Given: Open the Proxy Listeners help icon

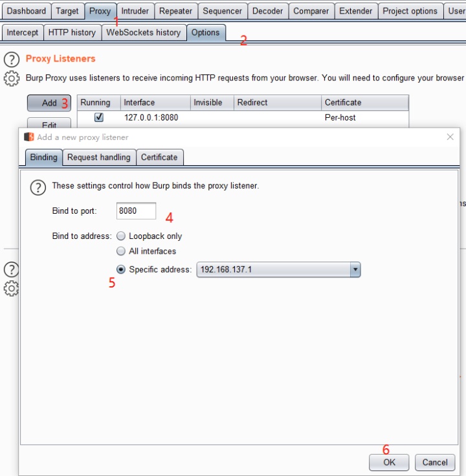Looking at the screenshot, I should [x=12, y=60].
